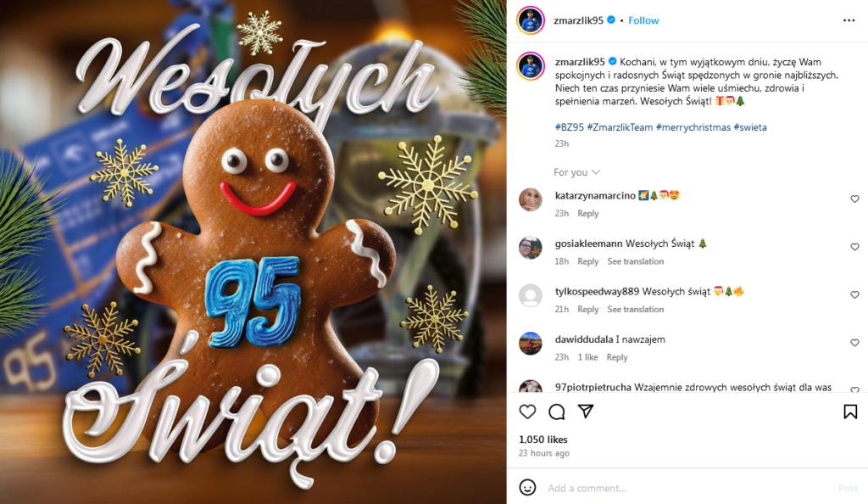
Task: Show translation of gosiakleemann's comment
Action: [636, 261]
